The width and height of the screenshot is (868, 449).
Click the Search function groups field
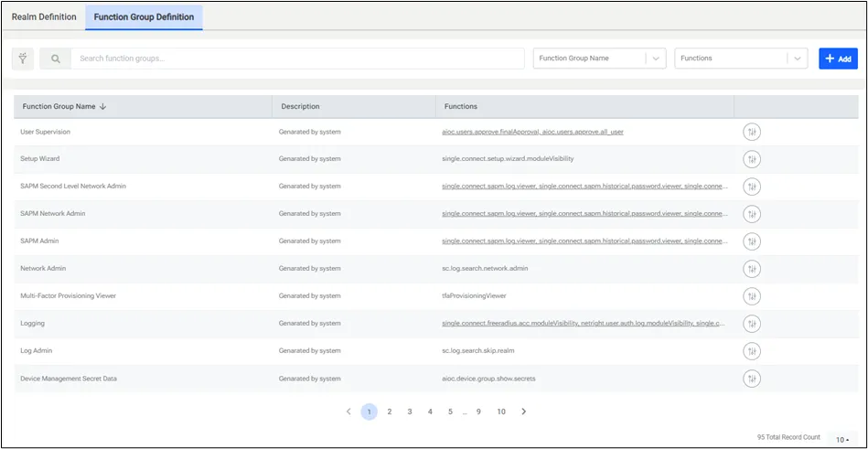[x=297, y=59]
